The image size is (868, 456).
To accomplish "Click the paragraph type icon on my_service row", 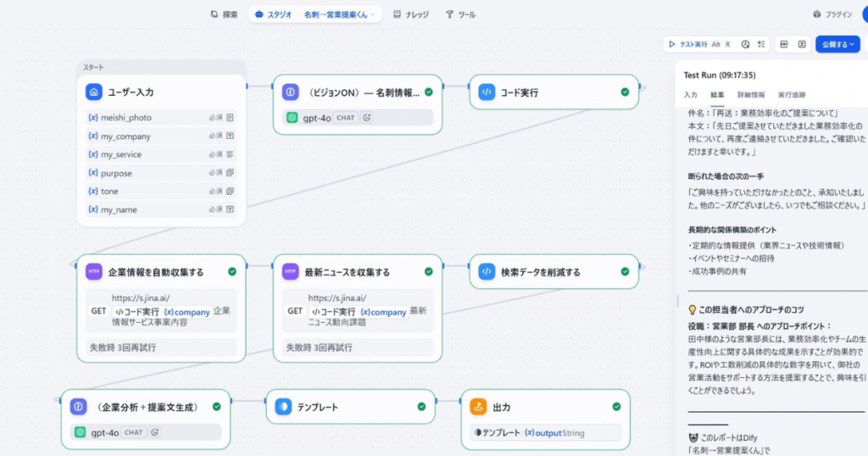I will click(x=230, y=154).
